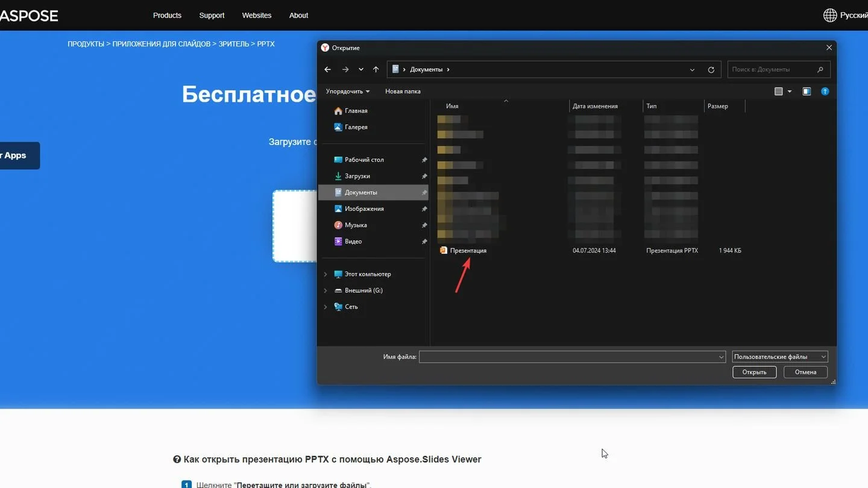The width and height of the screenshot is (868, 488).
Task: Click the Открыть button
Action: [754, 372]
